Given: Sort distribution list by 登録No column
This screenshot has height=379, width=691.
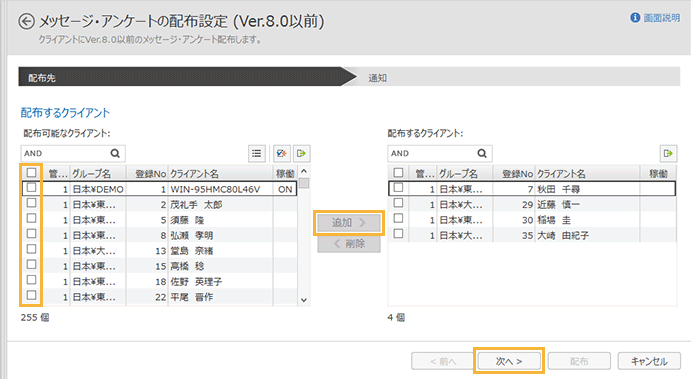Looking at the screenshot, I should pyautogui.click(x=514, y=174).
